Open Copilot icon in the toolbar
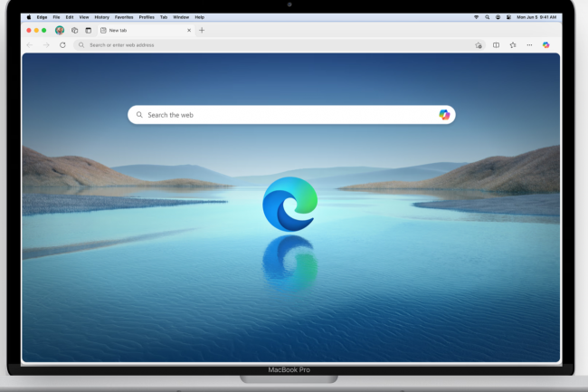This screenshot has height=392, width=588. (545, 44)
